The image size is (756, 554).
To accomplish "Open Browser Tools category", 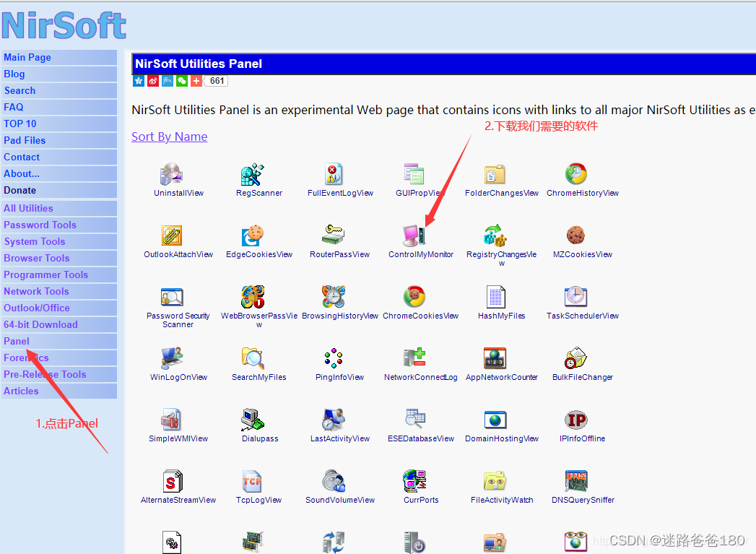I will click(x=58, y=259).
